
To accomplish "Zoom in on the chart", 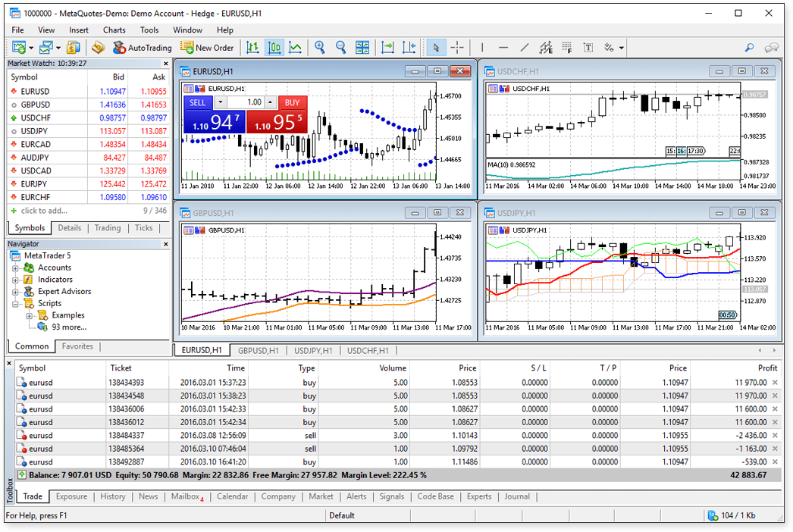I will (x=320, y=48).
